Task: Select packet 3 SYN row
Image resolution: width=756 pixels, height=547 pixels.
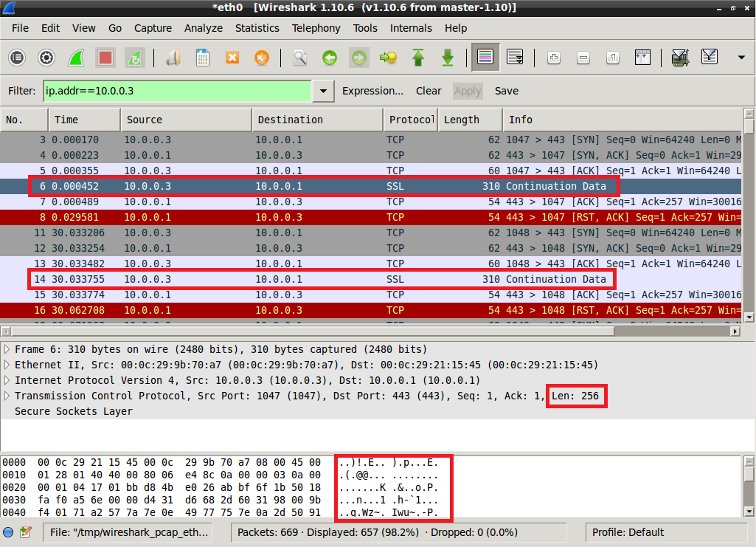Action: [371, 140]
